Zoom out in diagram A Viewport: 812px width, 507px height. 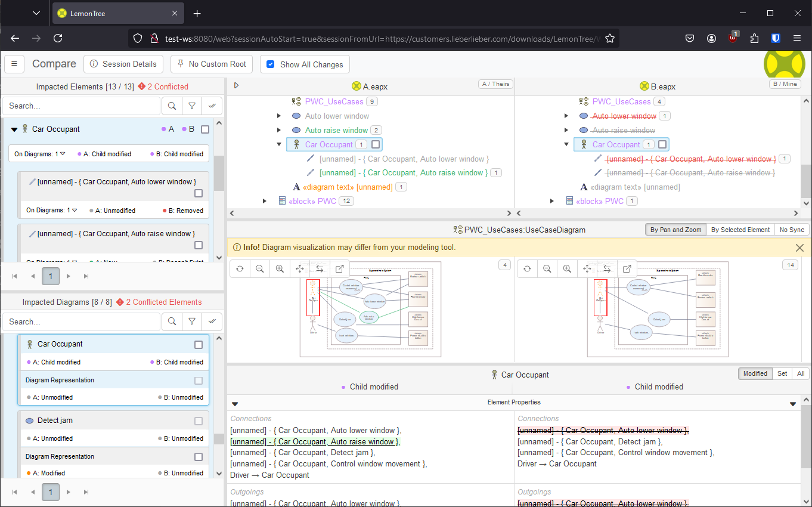pos(260,268)
